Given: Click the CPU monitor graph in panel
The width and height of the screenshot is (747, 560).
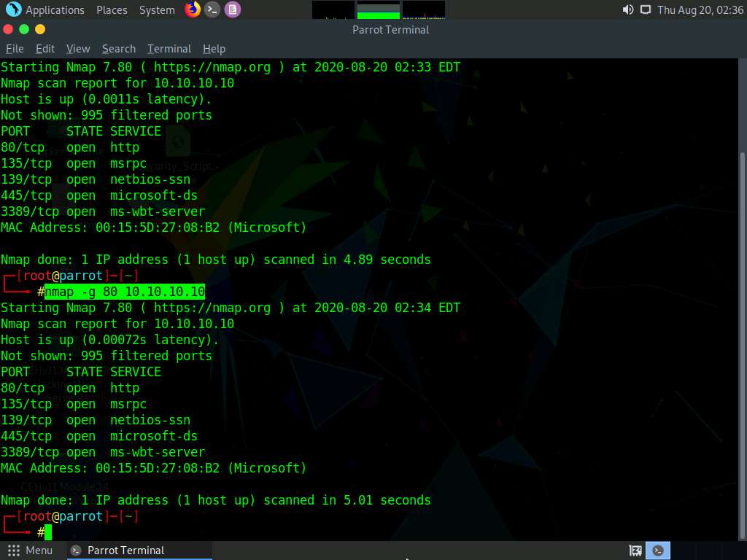Looking at the screenshot, I should point(333,10).
